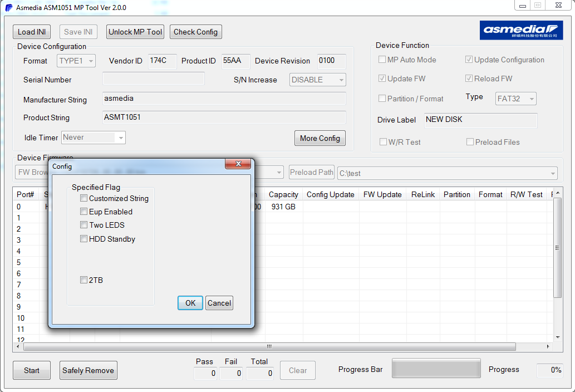Click the Check Config button
Image resolution: width=575 pixels, height=392 pixels.
click(195, 32)
